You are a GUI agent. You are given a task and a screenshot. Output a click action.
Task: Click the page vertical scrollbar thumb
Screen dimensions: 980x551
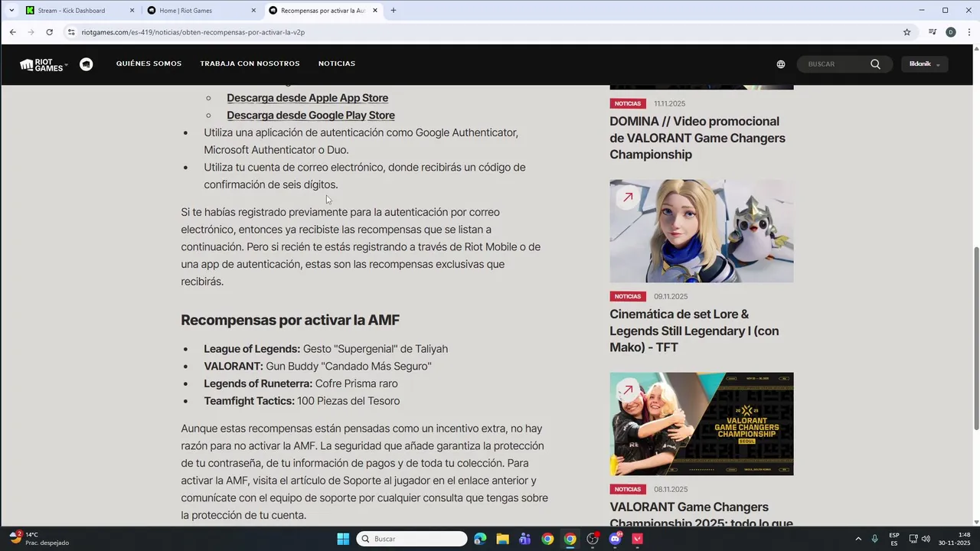(975, 338)
